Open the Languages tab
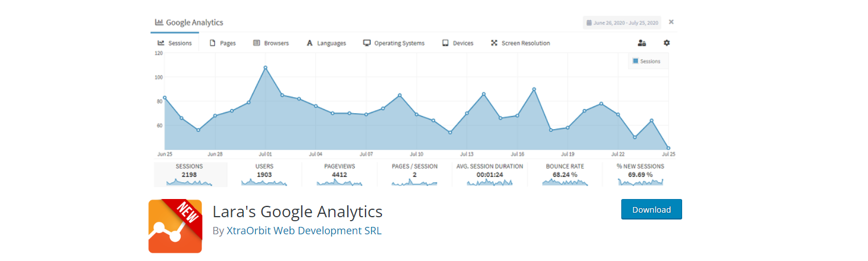 [326, 43]
